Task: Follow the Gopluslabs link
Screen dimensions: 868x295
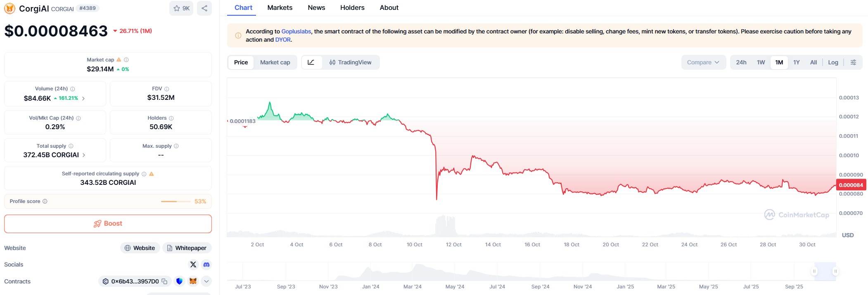Action: pos(296,31)
